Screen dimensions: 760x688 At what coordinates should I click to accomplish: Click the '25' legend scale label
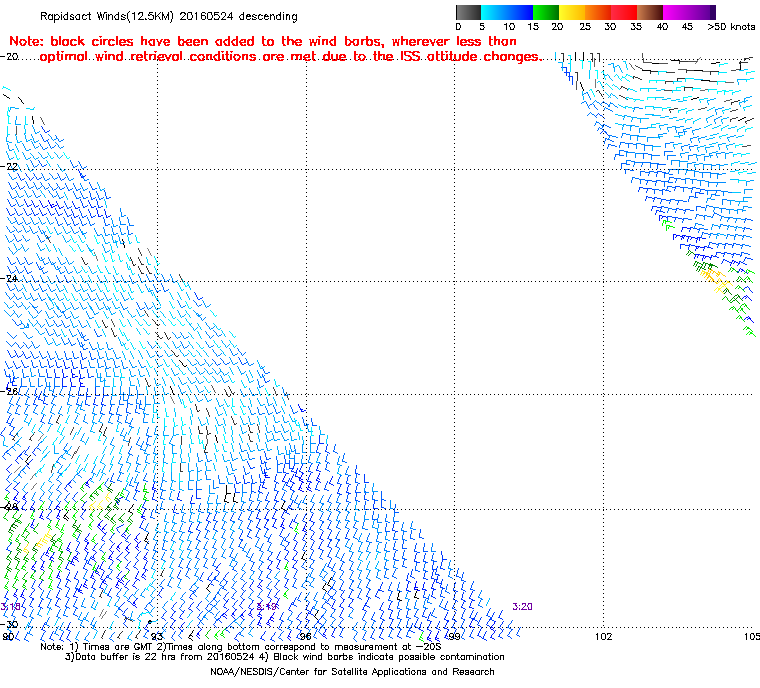coord(585,27)
